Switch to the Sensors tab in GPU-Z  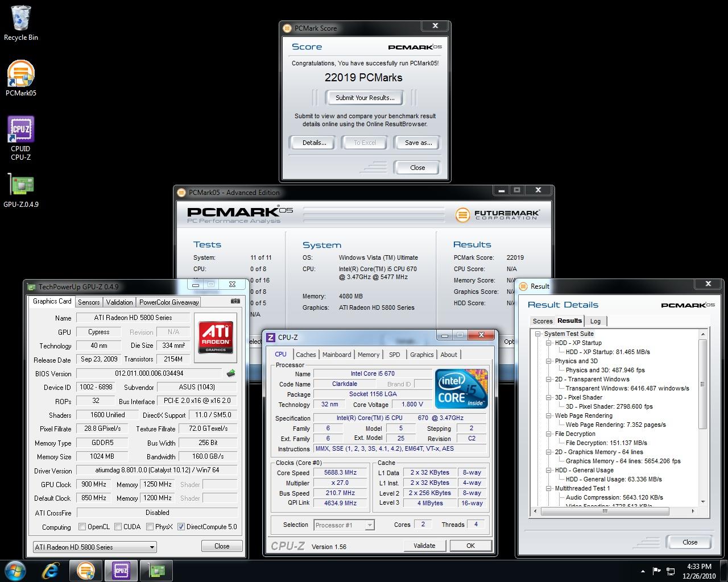coord(89,302)
